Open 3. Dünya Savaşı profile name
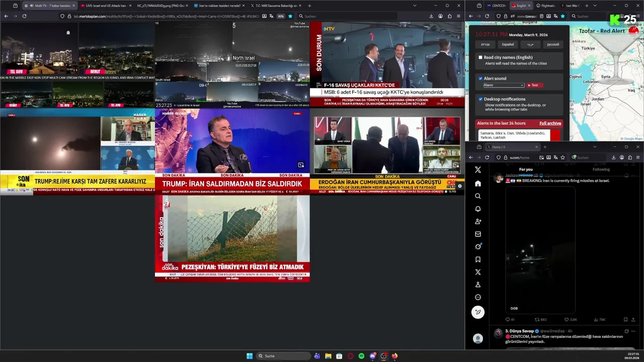This screenshot has height=362, width=644. pos(519,331)
